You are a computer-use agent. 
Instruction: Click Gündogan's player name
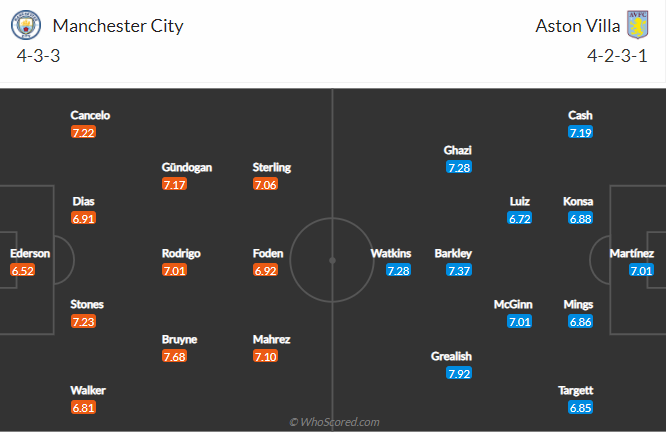click(187, 167)
